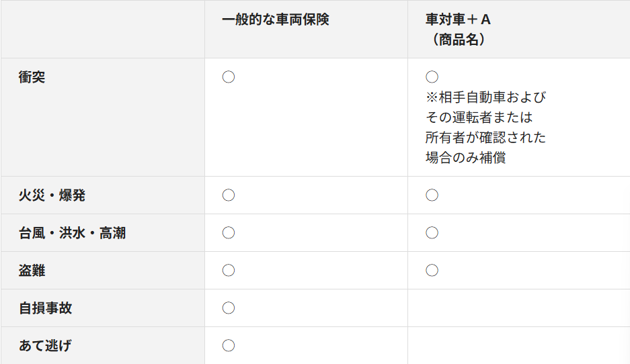
Task: Click the 火災・爆発 row label
Action: pyautogui.click(x=52, y=196)
